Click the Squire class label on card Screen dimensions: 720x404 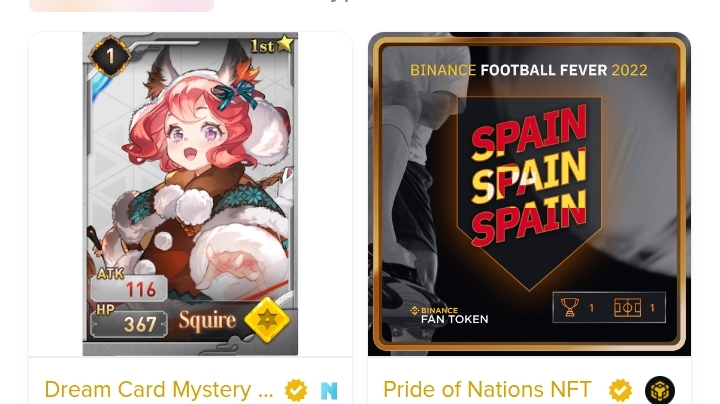point(207,320)
